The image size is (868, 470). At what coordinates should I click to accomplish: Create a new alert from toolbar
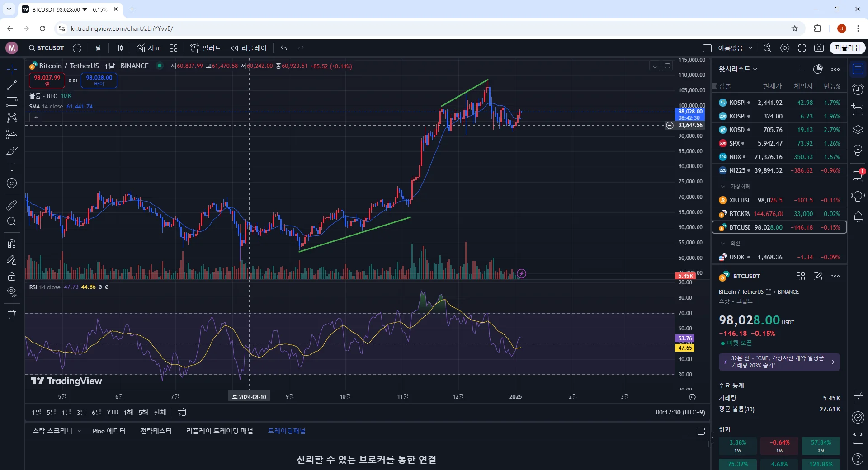click(x=206, y=48)
